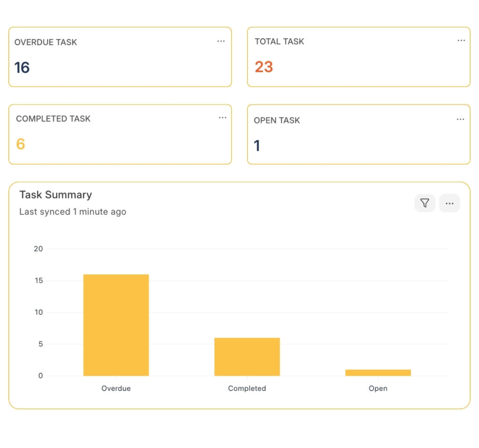Viewport: 479px width, 448px height.
Task: Select the Overdue axis label
Action: pos(116,388)
